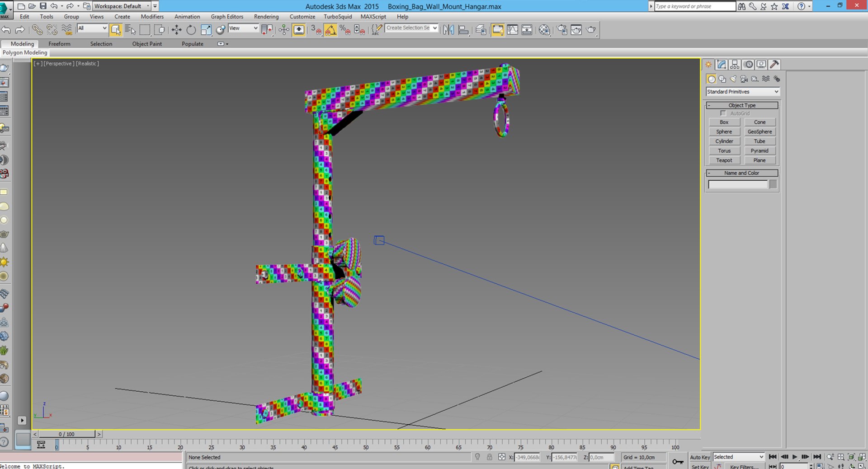Viewport: 868px width, 469px height.
Task: Click the Undo arrow icon
Action: pos(6,30)
